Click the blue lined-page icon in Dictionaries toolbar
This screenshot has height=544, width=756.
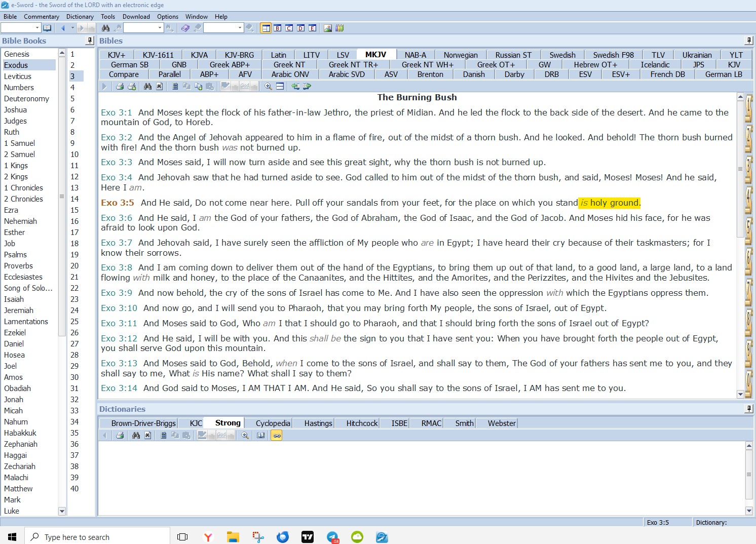click(163, 436)
